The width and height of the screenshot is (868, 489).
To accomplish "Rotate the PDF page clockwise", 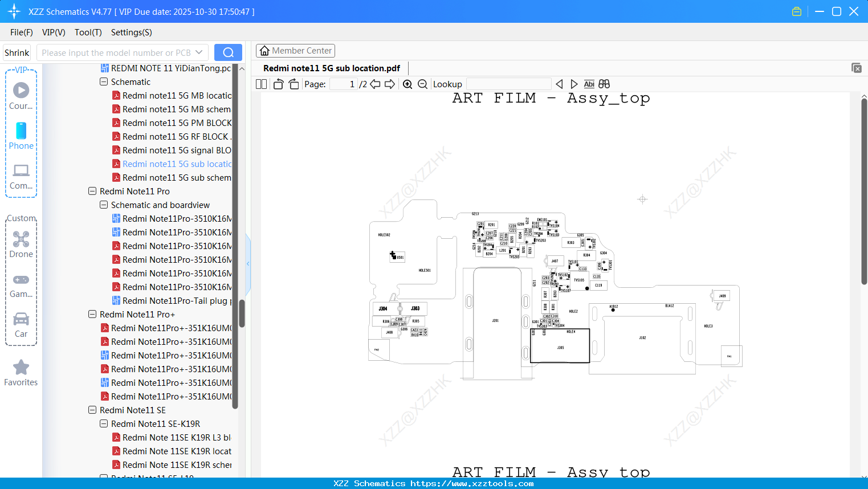I will point(293,84).
